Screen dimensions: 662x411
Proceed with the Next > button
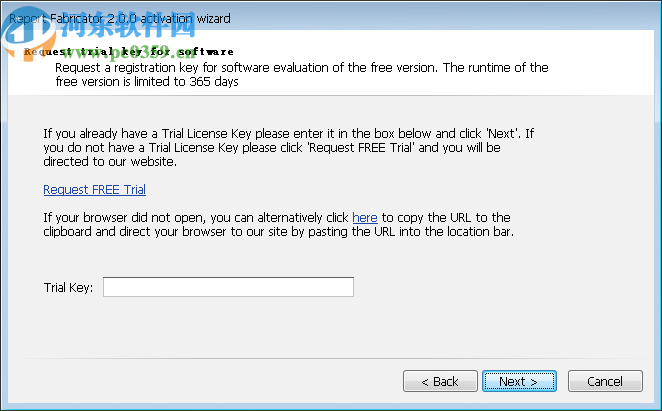click(x=519, y=381)
